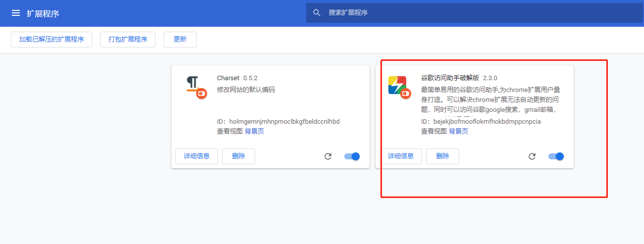Open 详细信息 for Charset extension
644x244 pixels.
point(197,156)
